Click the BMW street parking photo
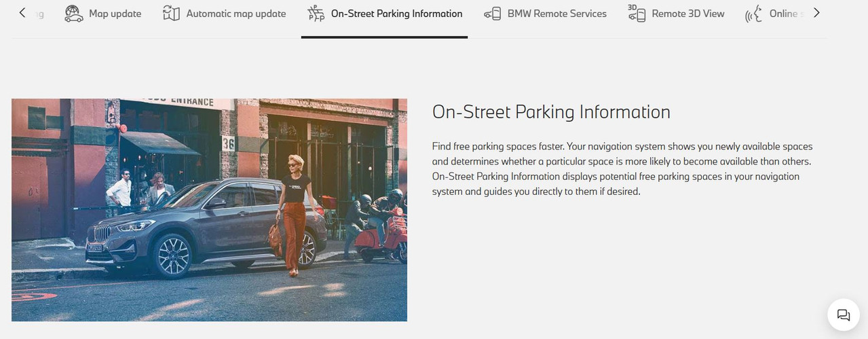Image resolution: width=868 pixels, height=339 pixels. (209, 210)
